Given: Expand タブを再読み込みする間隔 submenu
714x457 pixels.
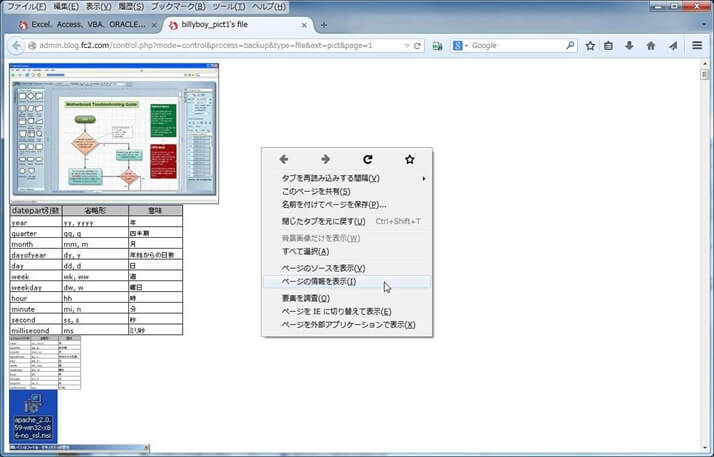Looking at the screenshot, I should tap(347, 178).
